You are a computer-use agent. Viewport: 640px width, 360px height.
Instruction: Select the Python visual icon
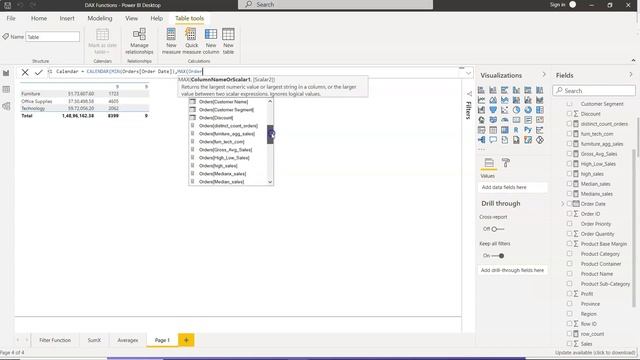528,130
